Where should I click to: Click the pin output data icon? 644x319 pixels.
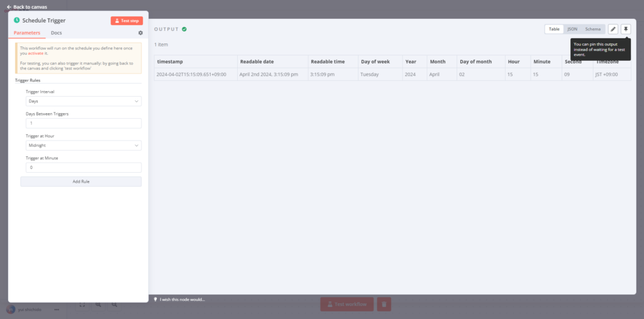pyautogui.click(x=626, y=29)
